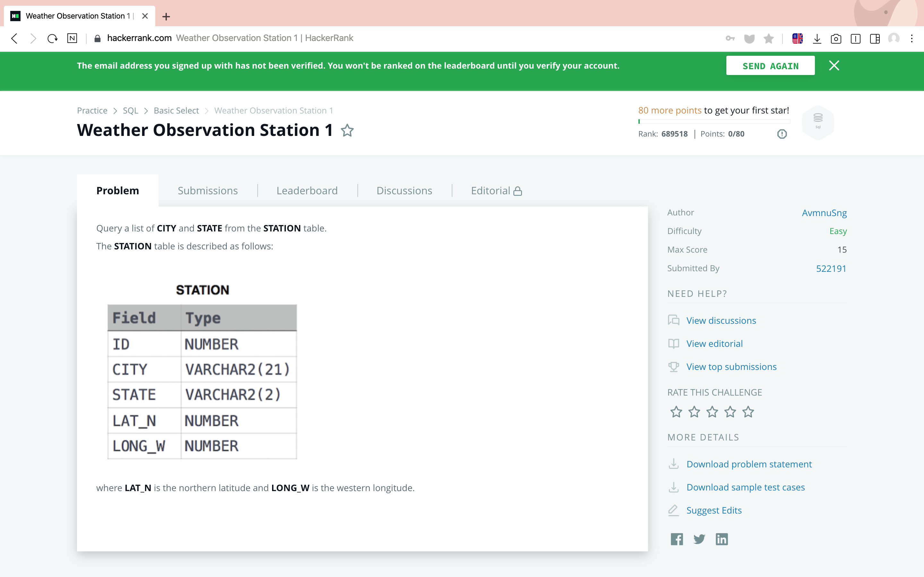
Task: Open Download sample test cases link
Action: coord(745,487)
